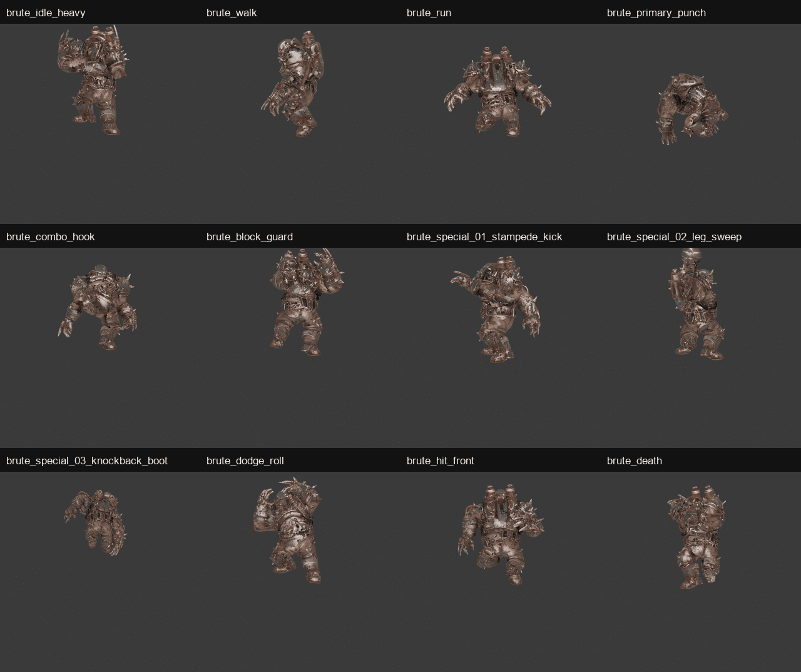This screenshot has width=801, height=672.
Task: Click the 'brute_walk' label text
Action: (232, 13)
